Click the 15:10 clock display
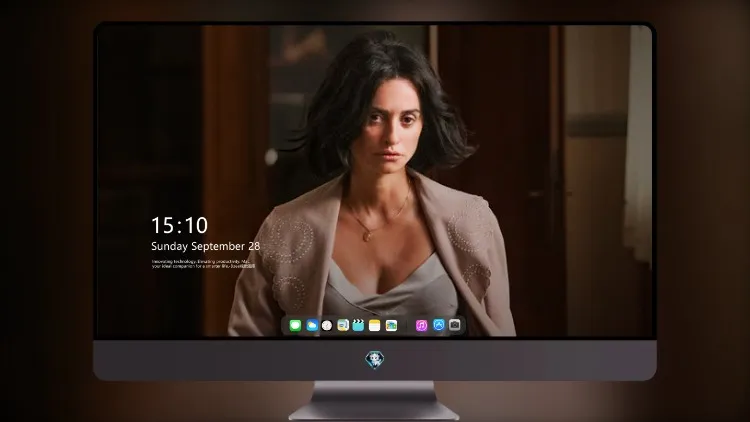The width and height of the screenshot is (750, 422). [x=179, y=225]
